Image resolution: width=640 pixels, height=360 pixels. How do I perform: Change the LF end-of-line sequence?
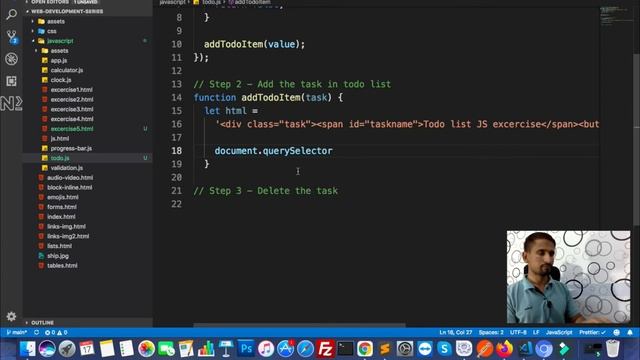coord(536,332)
